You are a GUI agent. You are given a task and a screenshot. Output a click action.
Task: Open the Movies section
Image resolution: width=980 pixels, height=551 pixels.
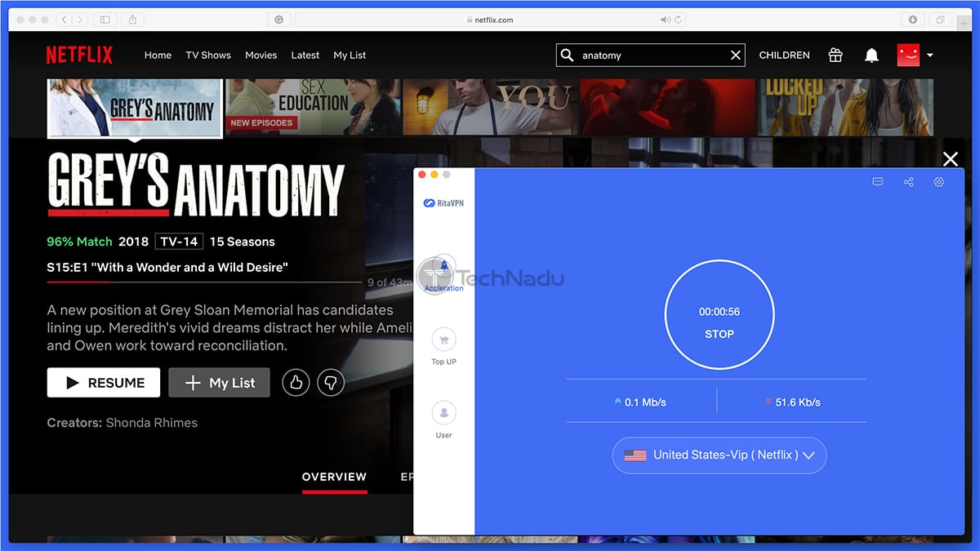point(261,56)
